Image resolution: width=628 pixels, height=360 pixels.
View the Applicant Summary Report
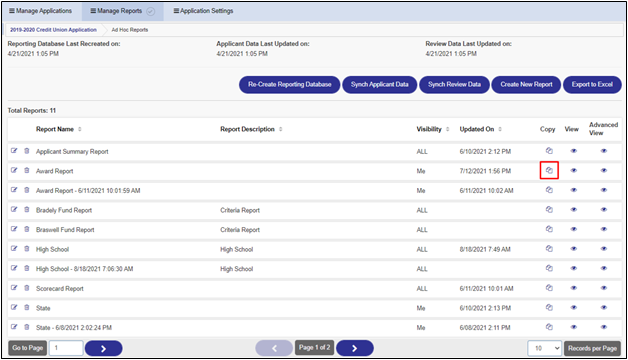coord(574,151)
